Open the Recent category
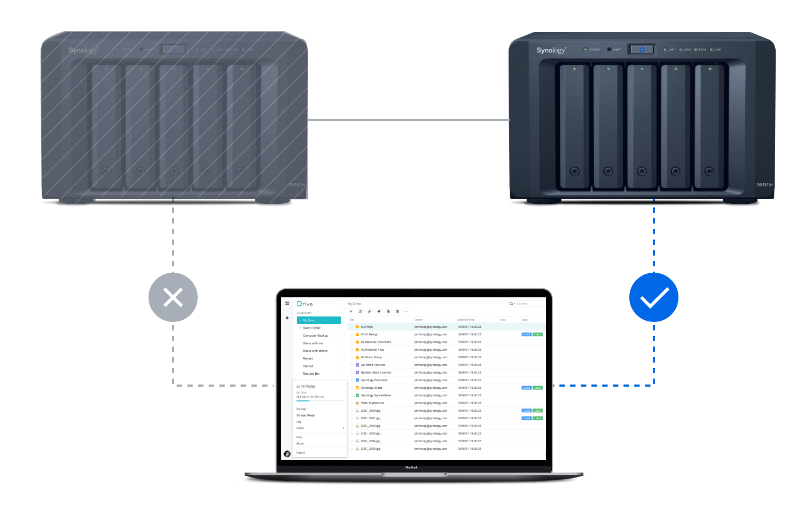 pos(308,358)
